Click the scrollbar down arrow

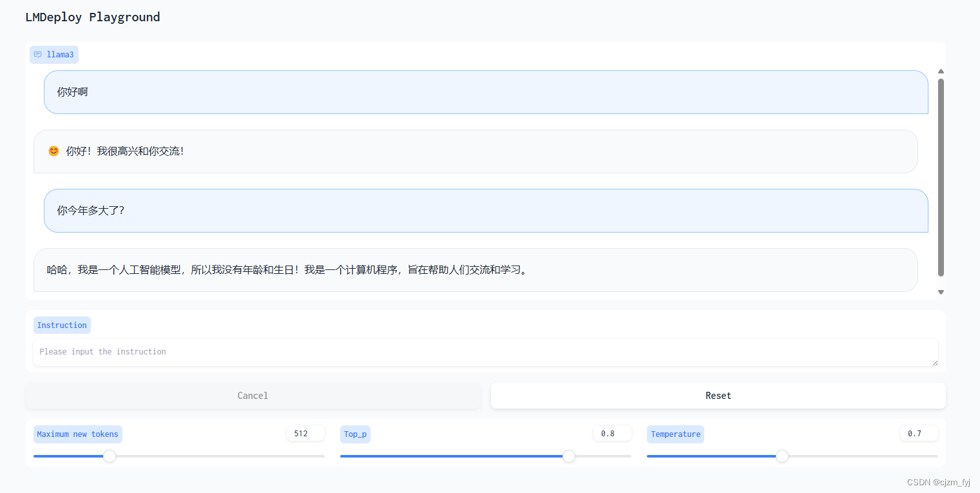pos(941,292)
